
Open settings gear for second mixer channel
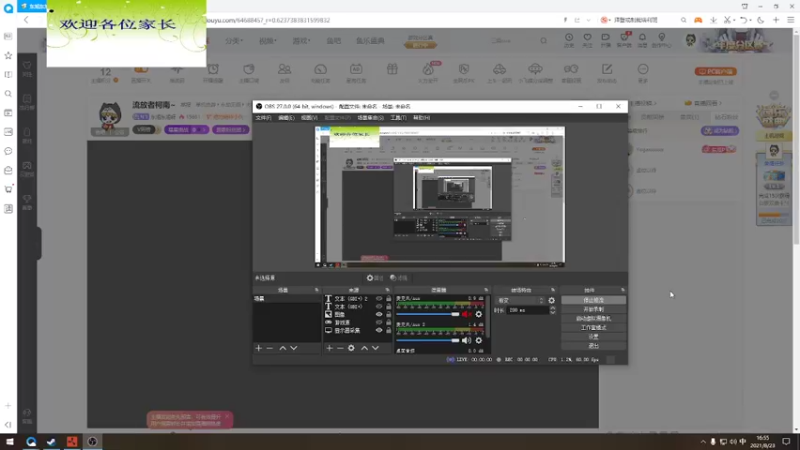479,340
